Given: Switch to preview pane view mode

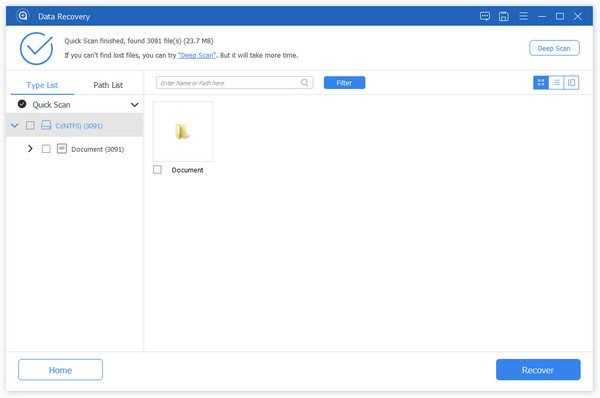Looking at the screenshot, I should point(571,83).
